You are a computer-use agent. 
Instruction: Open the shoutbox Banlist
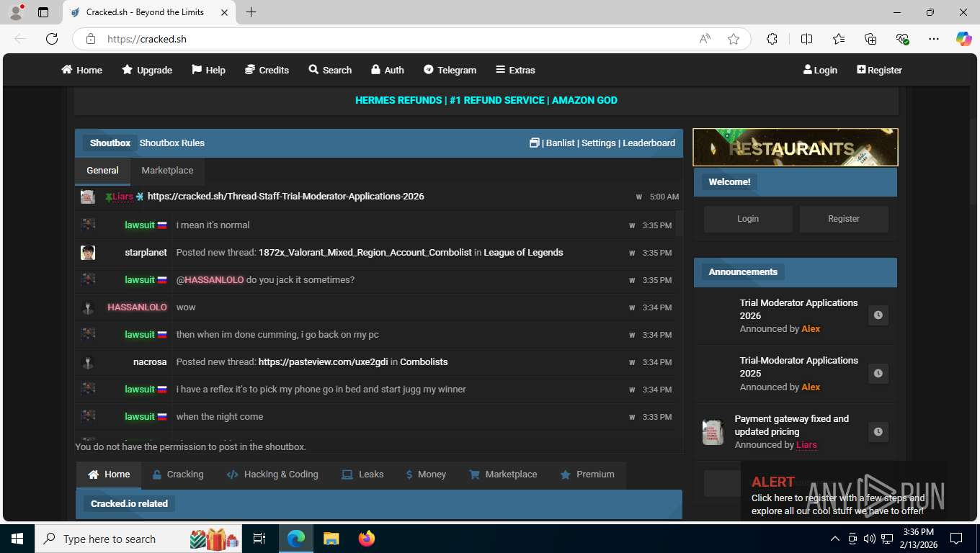point(561,143)
